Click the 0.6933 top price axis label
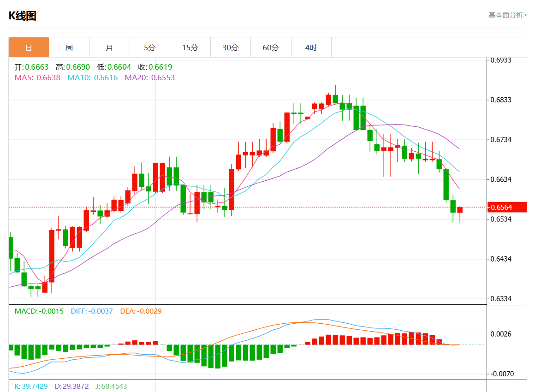This screenshot has width=547, height=392. click(x=502, y=60)
